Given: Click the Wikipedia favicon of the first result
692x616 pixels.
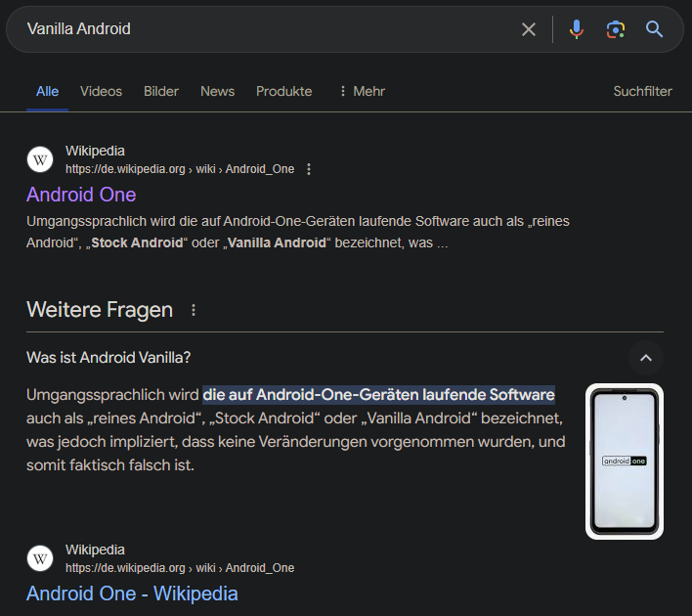Looking at the screenshot, I should (40, 159).
